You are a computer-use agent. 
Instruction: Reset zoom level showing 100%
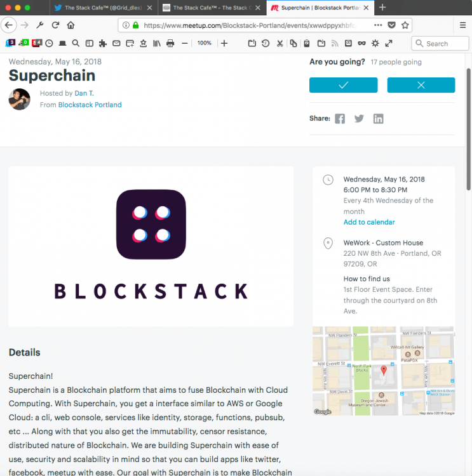click(205, 43)
